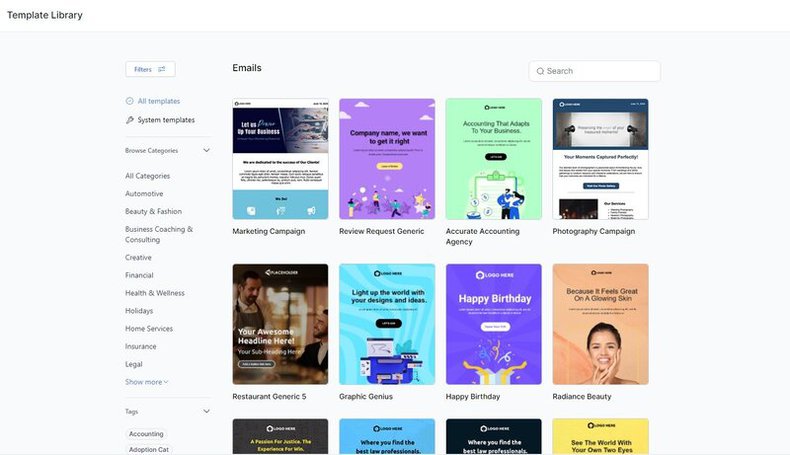Toggle the Adoption Cat tag chip
This screenshot has height=455, width=790.
(148, 450)
